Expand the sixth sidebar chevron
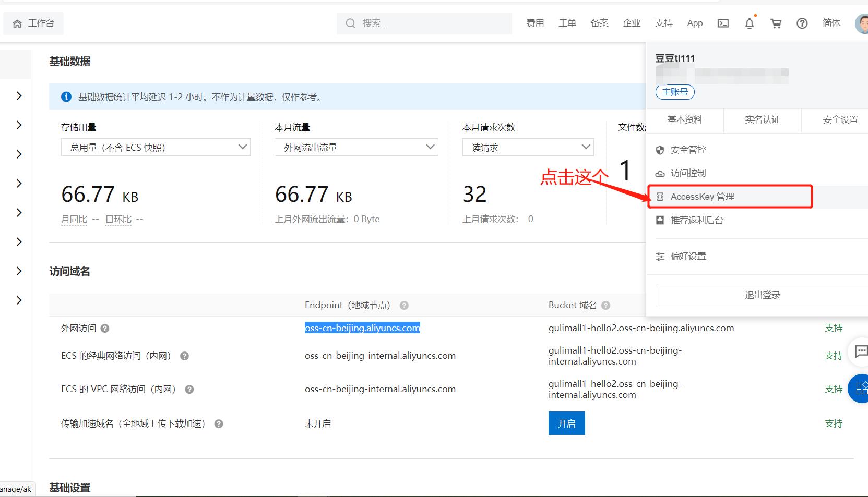Viewport: 868px width, 497px height. coord(19,241)
